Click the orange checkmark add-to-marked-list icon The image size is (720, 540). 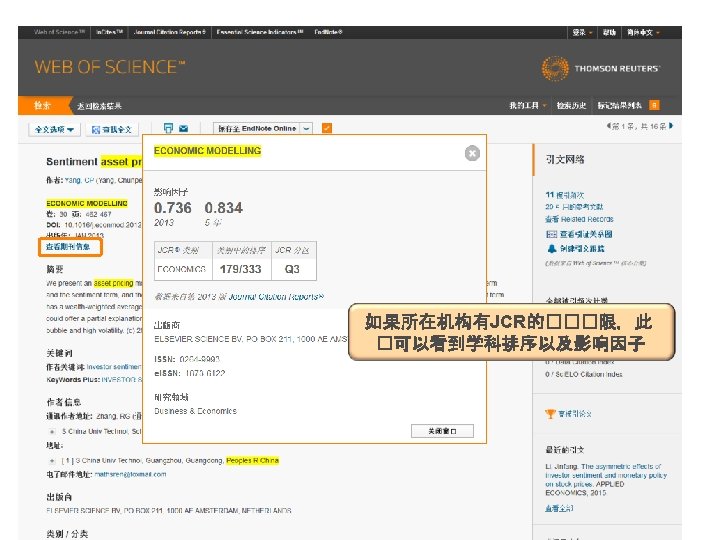(x=327, y=128)
